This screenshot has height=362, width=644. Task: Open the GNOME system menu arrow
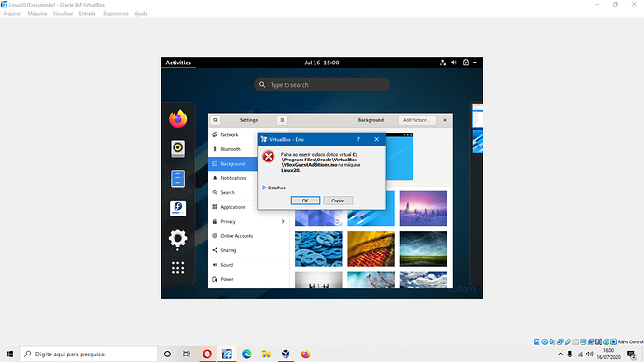pyautogui.click(x=475, y=63)
